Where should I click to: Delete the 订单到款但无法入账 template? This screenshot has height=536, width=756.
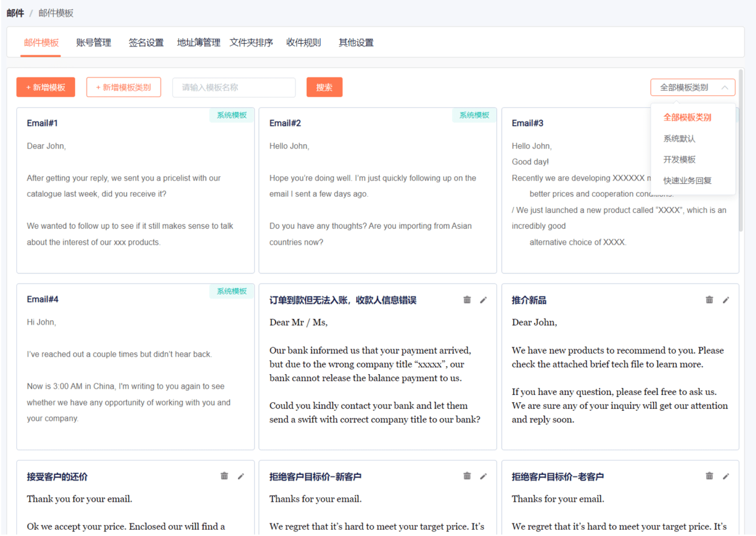tap(467, 300)
